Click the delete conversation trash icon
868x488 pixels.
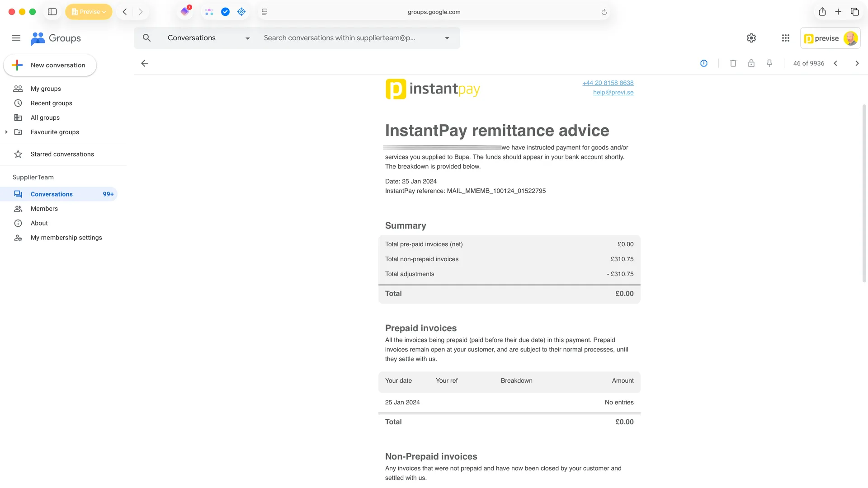click(x=733, y=63)
